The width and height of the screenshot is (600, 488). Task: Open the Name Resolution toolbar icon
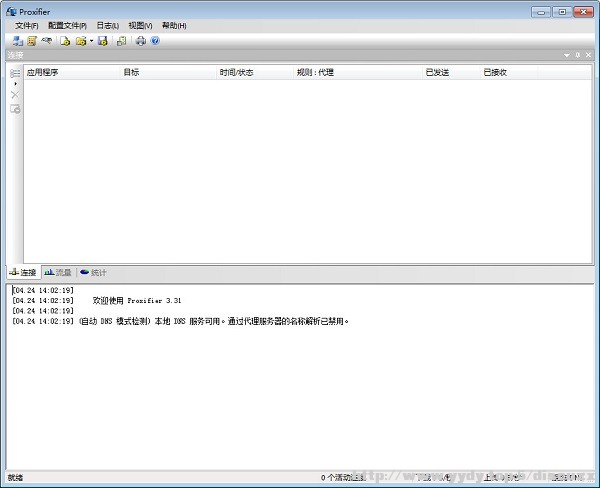point(47,40)
